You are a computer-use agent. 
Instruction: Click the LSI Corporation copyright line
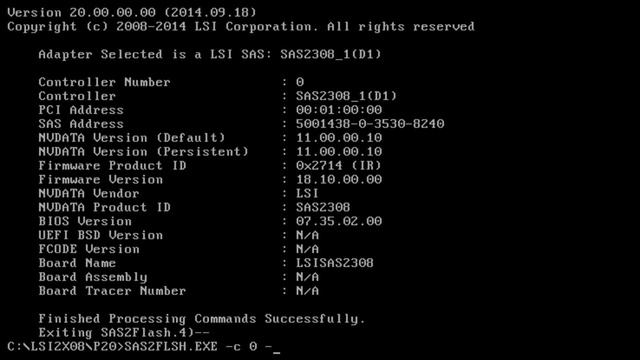coord(241,27)
